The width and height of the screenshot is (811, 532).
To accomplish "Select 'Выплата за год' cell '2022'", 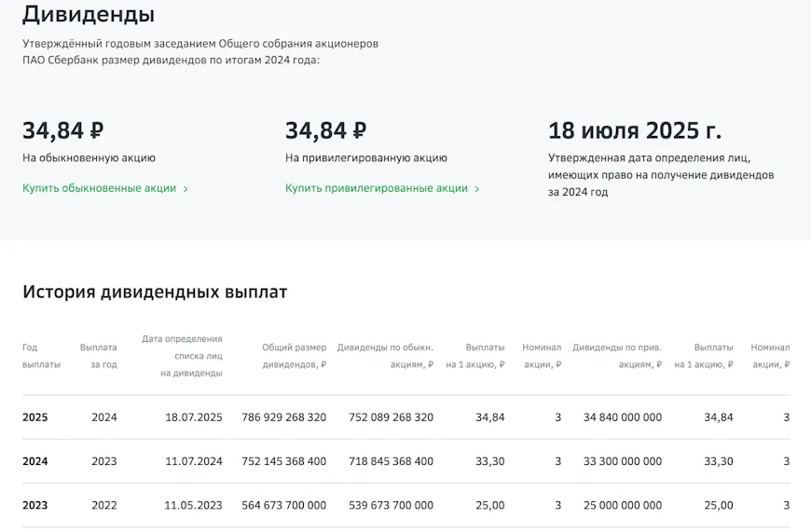I will (104, 505).
